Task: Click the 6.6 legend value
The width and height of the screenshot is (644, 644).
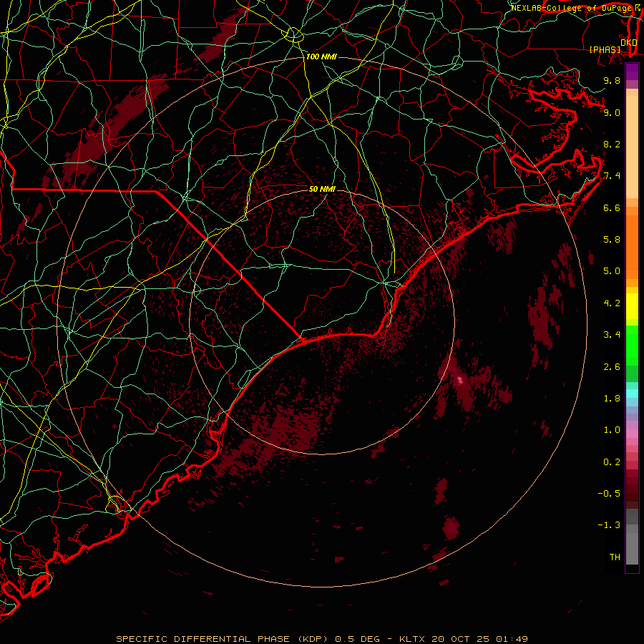Action: click(612, 208)
